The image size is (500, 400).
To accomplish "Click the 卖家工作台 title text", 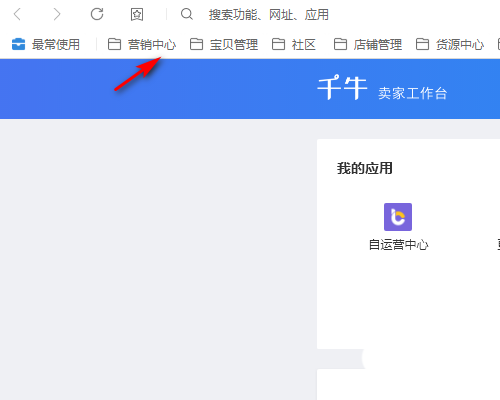I will tap(412, 93).
